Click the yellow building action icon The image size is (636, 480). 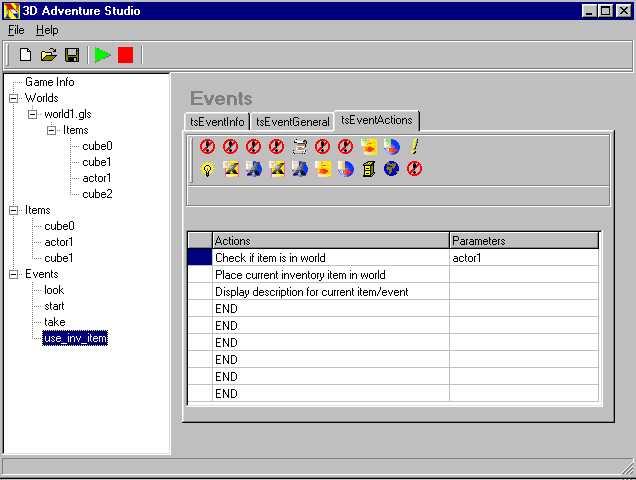pyautogui.click(x=368, y=169)
